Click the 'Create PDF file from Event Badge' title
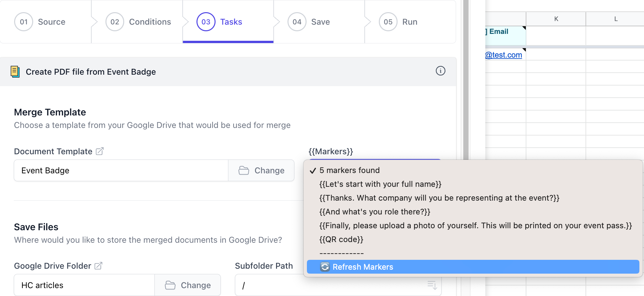 (91, 72)
